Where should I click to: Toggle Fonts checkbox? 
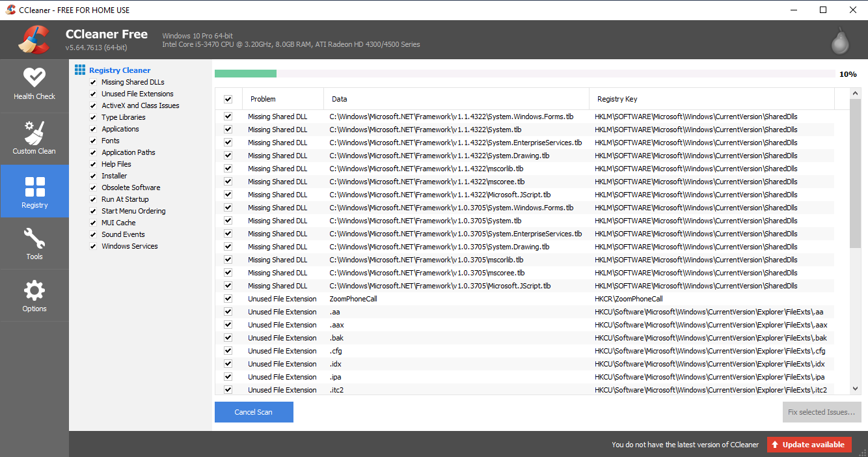93,141
